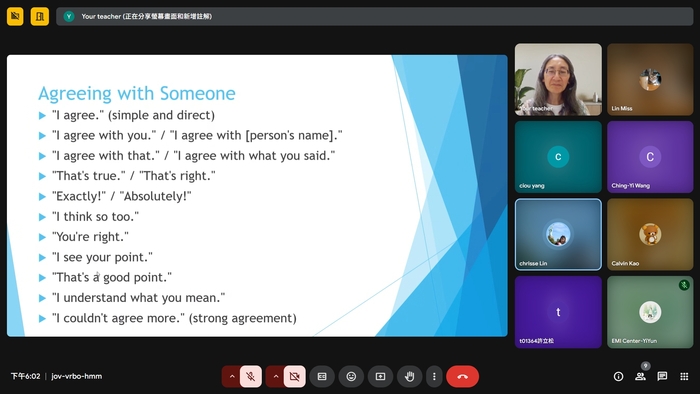Toggle the camera off button

295,377
